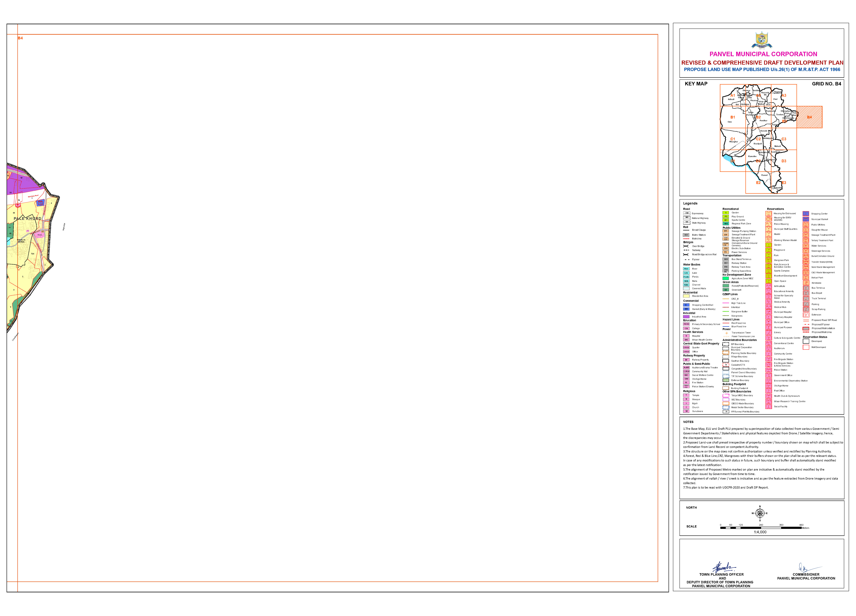This screenshot has height=616, width=856.
Task: Select the Temple icon under Religious
Action: click(687, 395)
